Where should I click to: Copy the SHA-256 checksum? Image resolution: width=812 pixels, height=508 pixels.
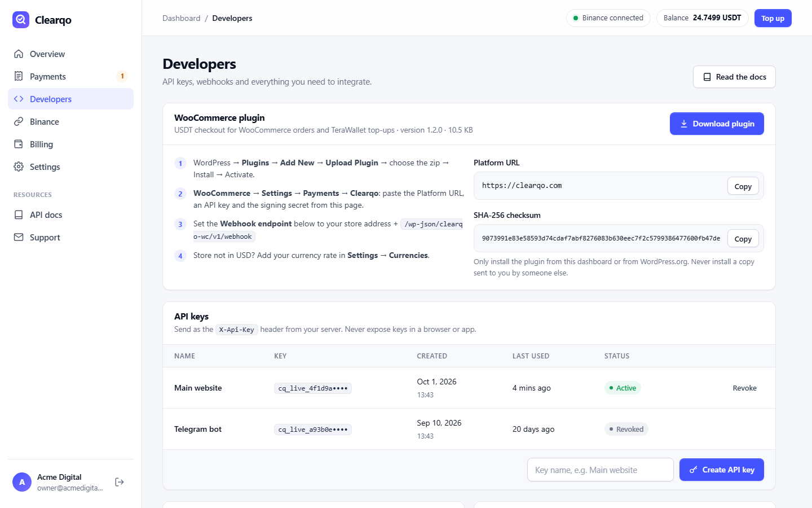(x=743, y=239)
